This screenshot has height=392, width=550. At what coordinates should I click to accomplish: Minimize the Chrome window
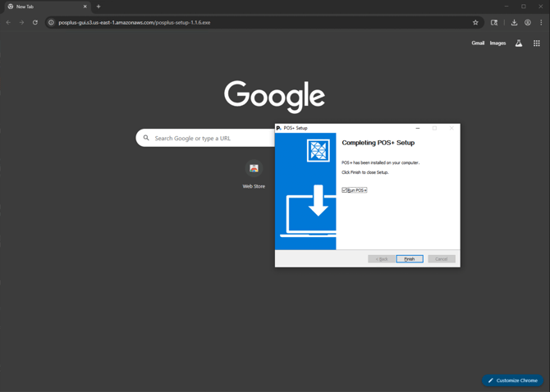(x=506, y=7)
